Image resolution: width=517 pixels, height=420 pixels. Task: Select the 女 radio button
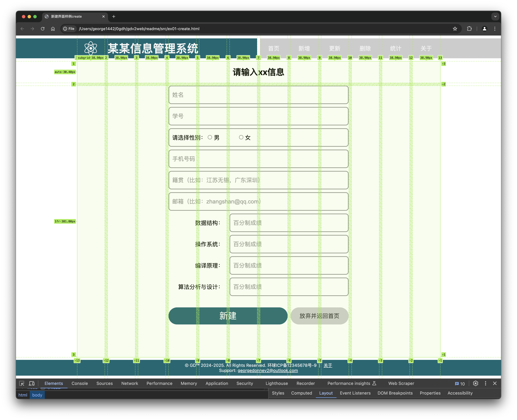(241, 137)
